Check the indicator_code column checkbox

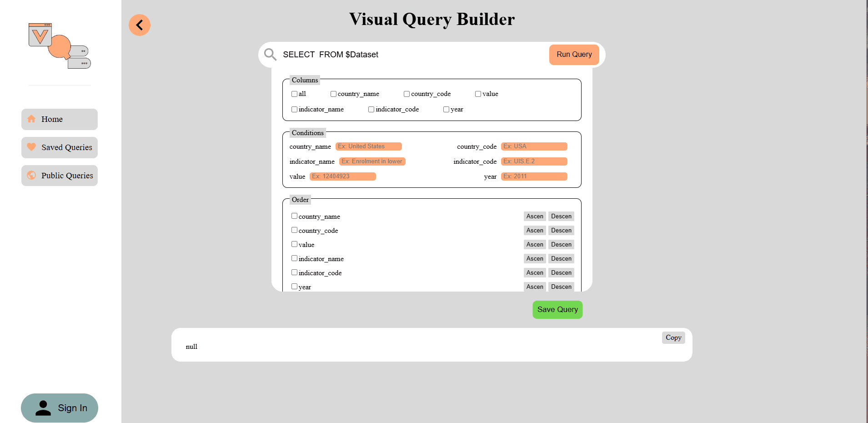click(x=371, y=109)
